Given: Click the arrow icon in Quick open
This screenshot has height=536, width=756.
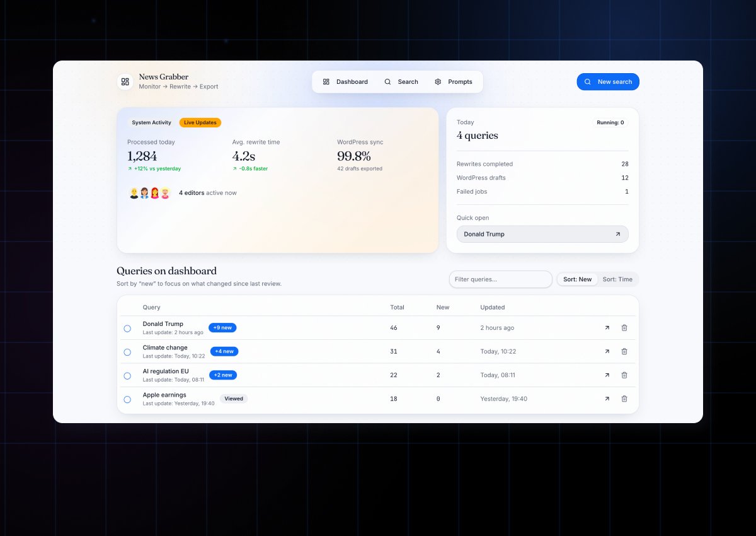Looking at the screenshot, I should coord(617,234).
